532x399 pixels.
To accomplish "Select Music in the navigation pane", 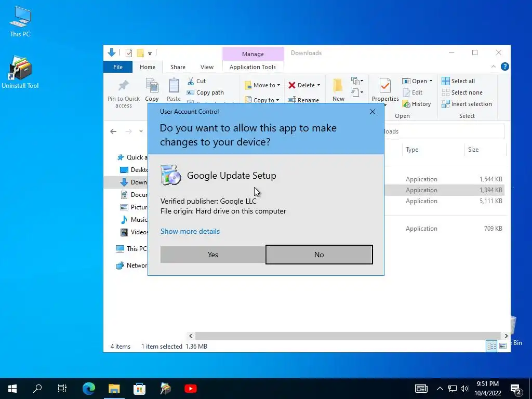I will point(134,220).
